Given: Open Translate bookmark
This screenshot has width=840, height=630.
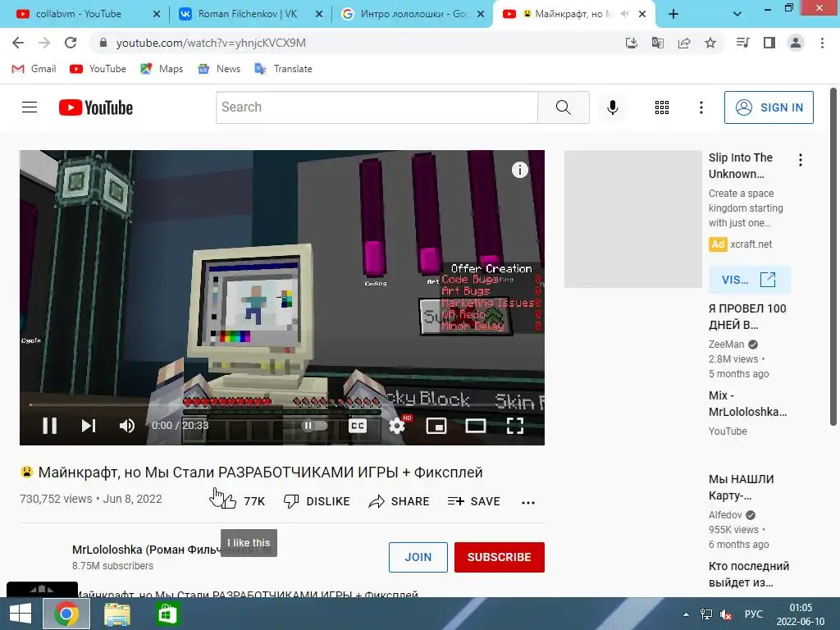Looking at the screenshot, I should pyautogui.click(x=283, y=69).
